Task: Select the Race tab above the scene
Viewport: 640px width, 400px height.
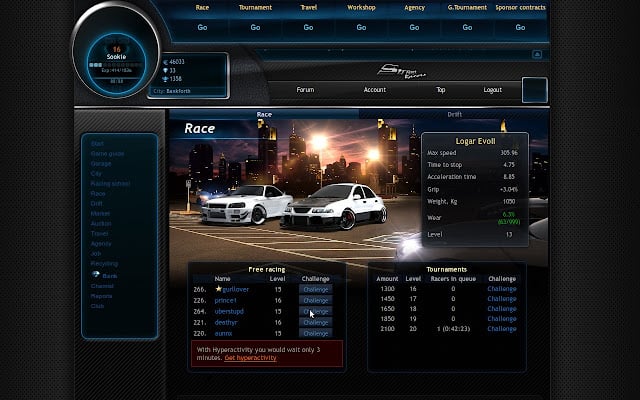Action: pyautogui.click(x=264, y=114)
